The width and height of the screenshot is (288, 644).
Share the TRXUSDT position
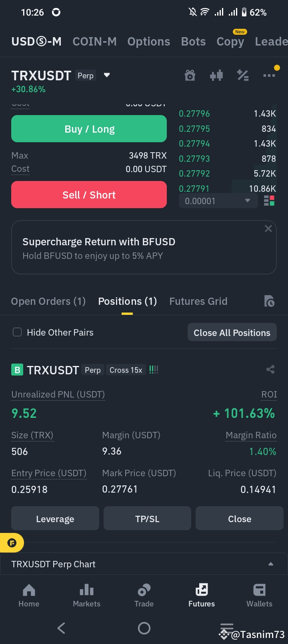click(x=270, y=370)
